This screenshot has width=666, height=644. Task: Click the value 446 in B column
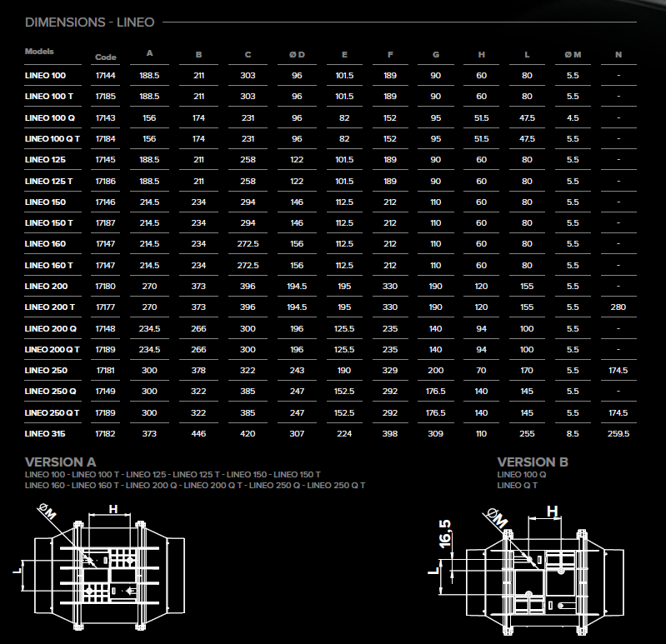198,433
